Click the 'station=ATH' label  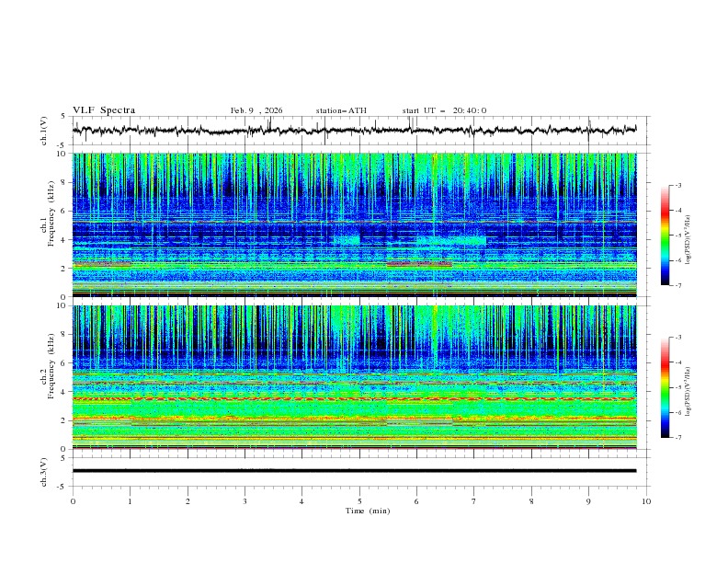341,110
